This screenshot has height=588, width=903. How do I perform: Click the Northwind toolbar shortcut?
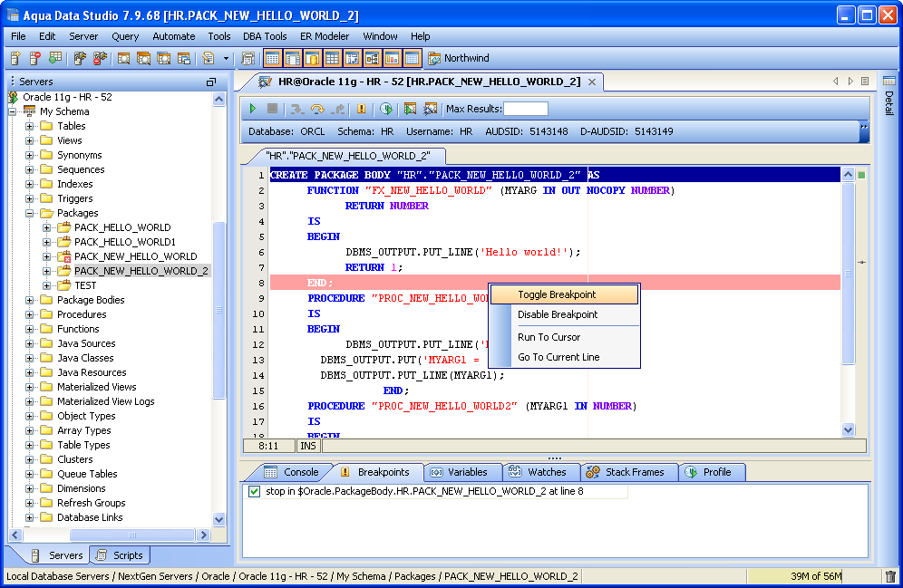(459, 59)
